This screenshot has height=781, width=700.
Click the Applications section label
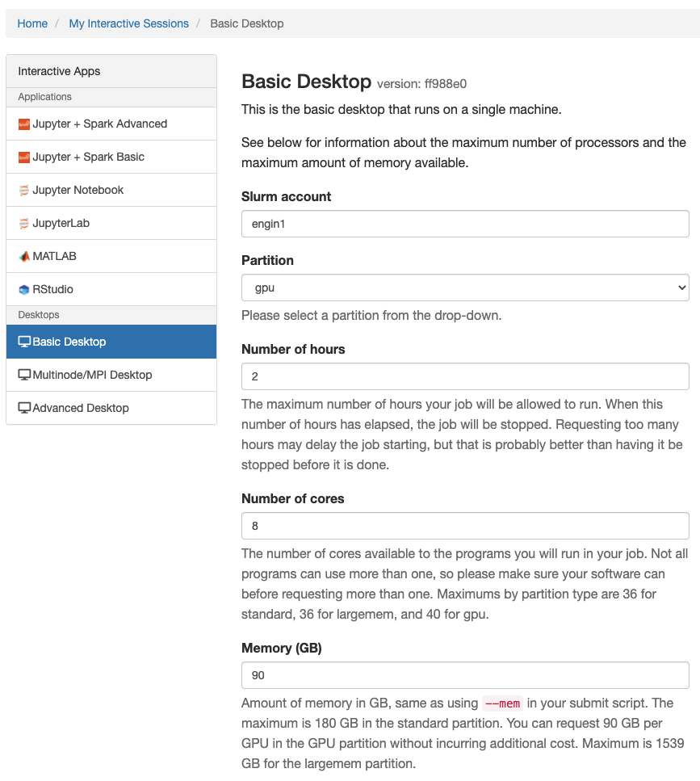pos(44,97)
